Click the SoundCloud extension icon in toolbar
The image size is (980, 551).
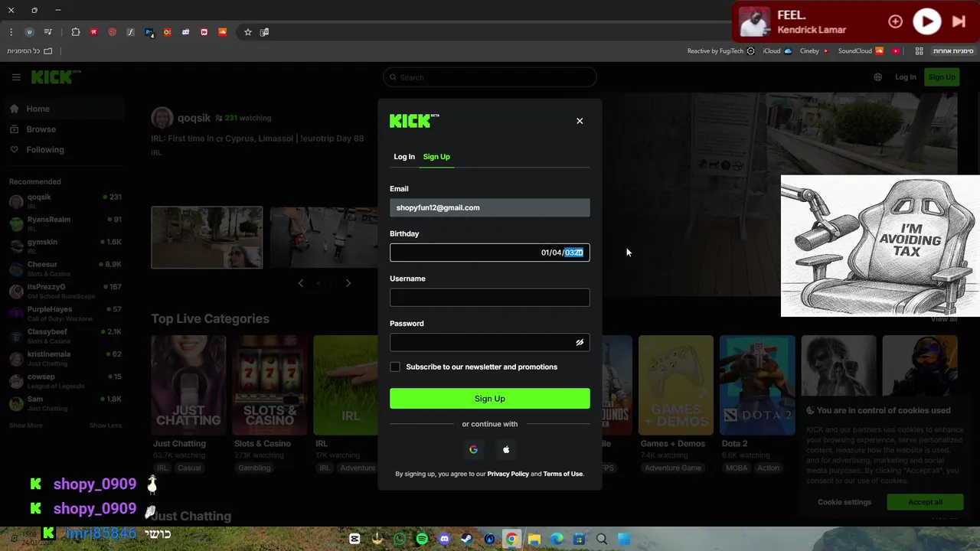click(x=223, y=32)
